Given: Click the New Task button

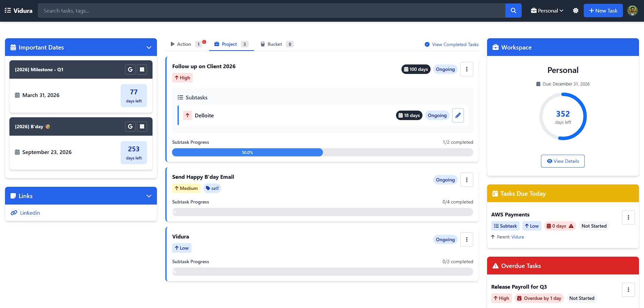Looking at the screenshot, I should [603, 11].
